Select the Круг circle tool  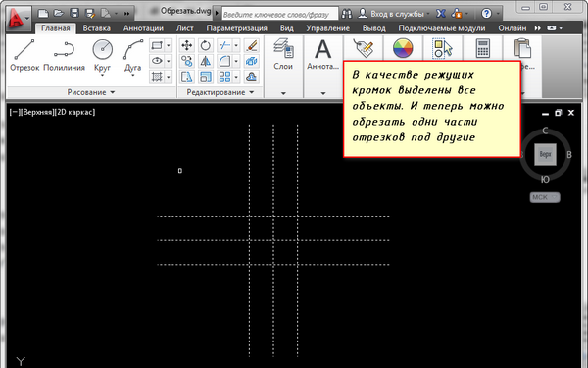pyautogui.click(x=102, y=56)
